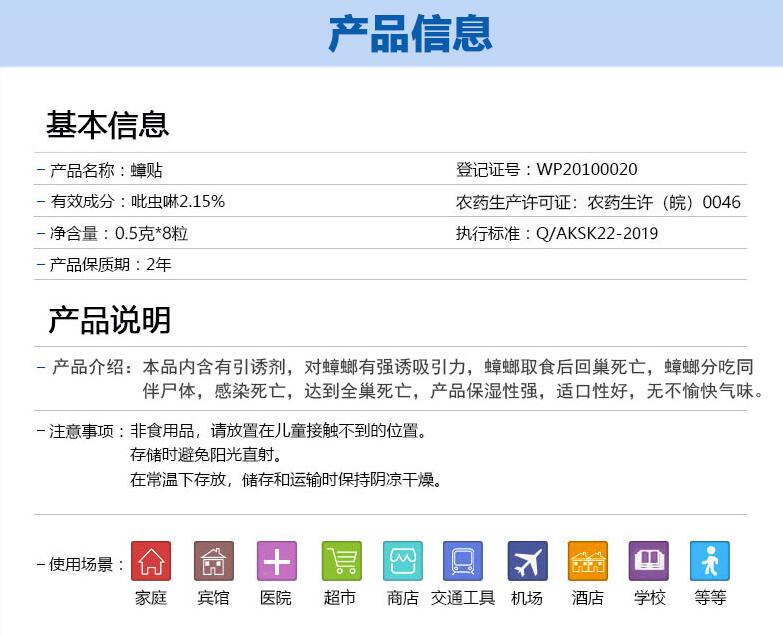Click the 产品信息 header title
The width and height of the screenshot is (783, 636).
coord(410,34)
